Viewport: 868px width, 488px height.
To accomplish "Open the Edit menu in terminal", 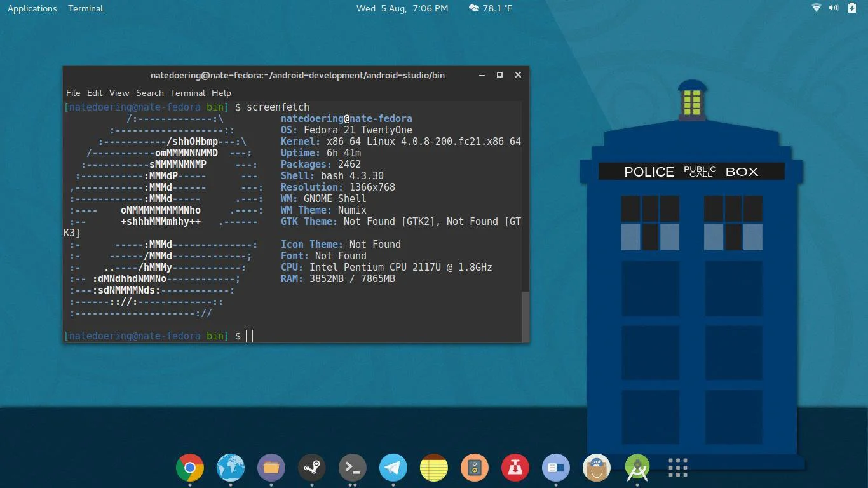I will click(95, 93).
